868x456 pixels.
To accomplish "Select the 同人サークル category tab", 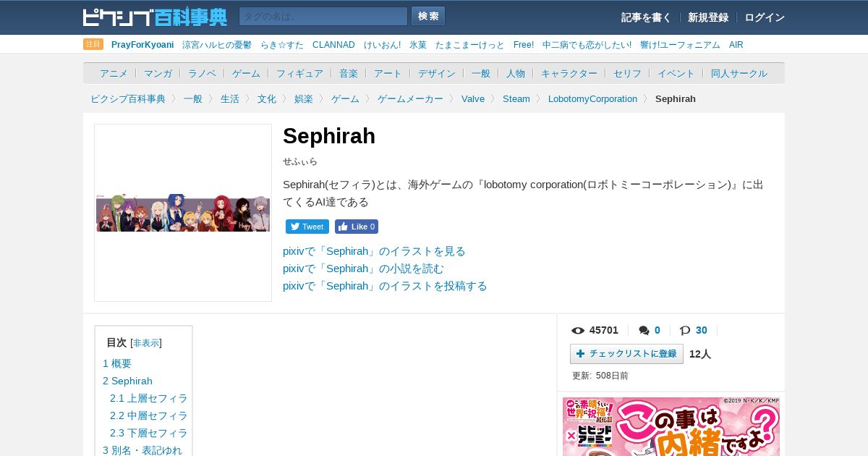I will point(739,73).
